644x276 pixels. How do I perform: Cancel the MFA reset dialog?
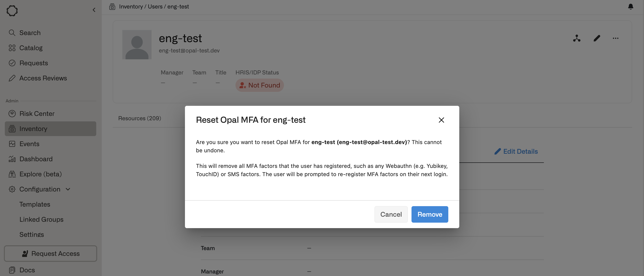pos(391,214)
